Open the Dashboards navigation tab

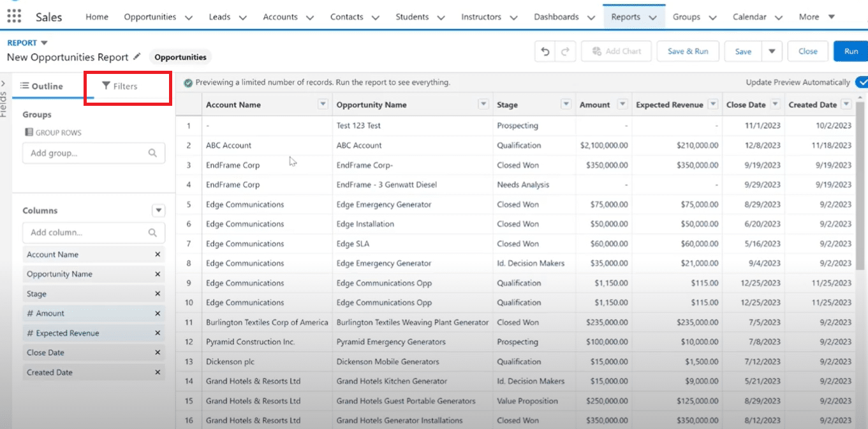click(556, 17)
